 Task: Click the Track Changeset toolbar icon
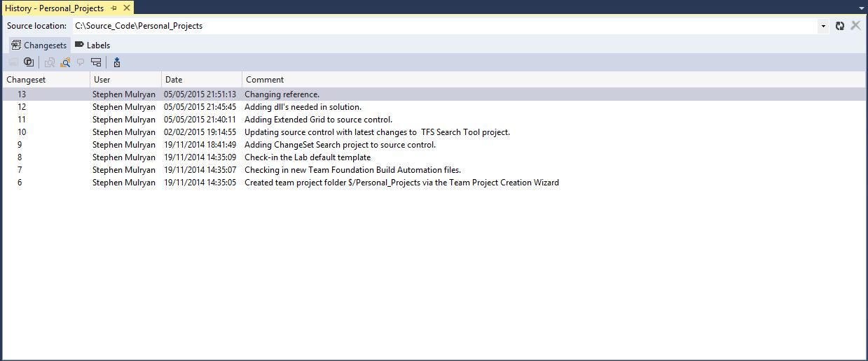(96, 62)
